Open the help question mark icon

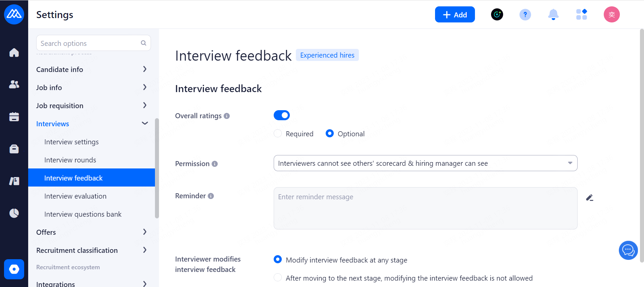coord(525,15)
